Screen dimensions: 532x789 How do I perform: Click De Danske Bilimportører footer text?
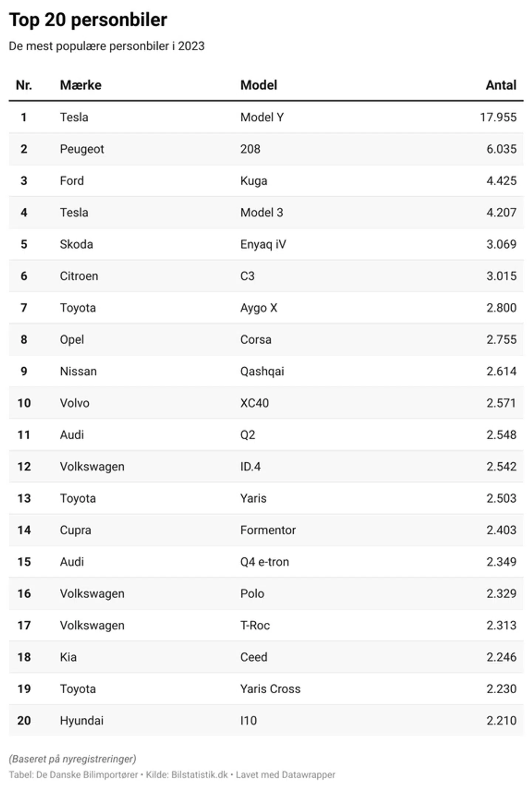(87, 775)
